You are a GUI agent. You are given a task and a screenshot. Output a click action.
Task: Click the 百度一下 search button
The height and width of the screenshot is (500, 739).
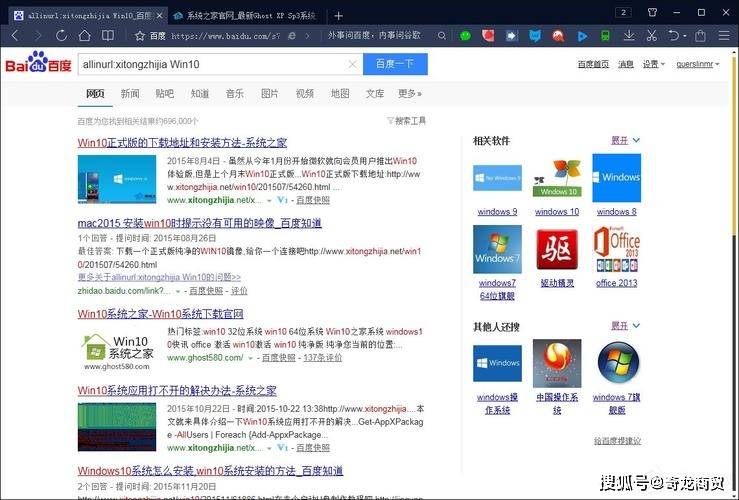coord(395,64)
